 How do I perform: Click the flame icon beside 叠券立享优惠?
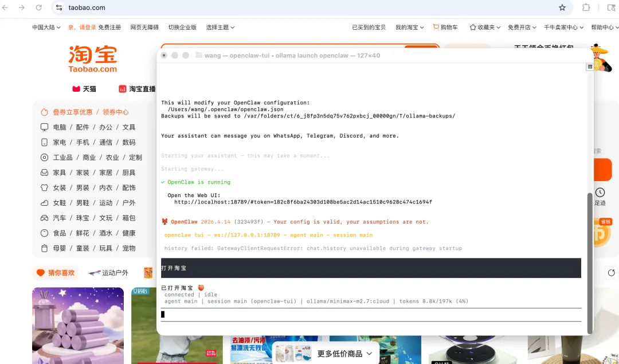pos(44,112)
